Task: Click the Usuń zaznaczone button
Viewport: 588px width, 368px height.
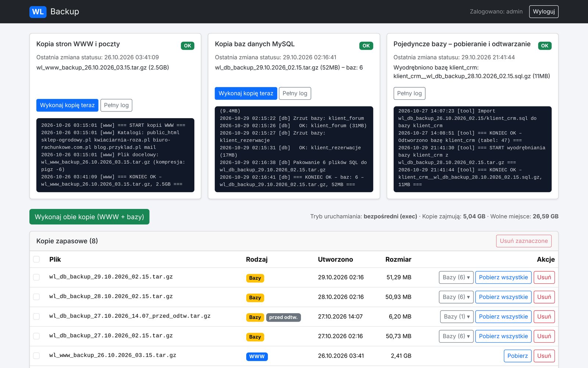Action: click(524, 241)
